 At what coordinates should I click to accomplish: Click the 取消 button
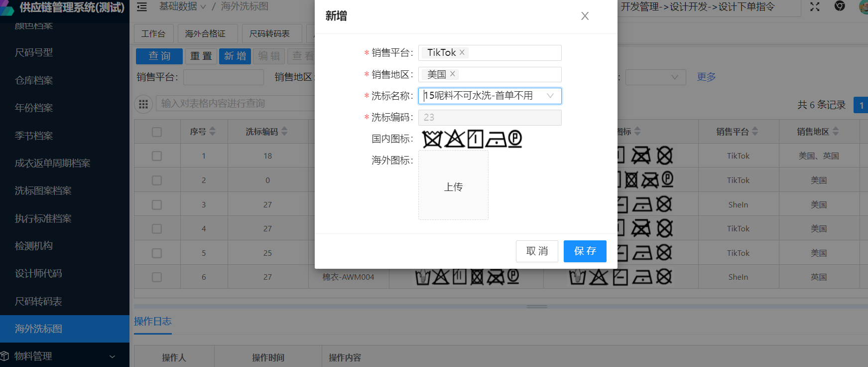pos(537,251)
